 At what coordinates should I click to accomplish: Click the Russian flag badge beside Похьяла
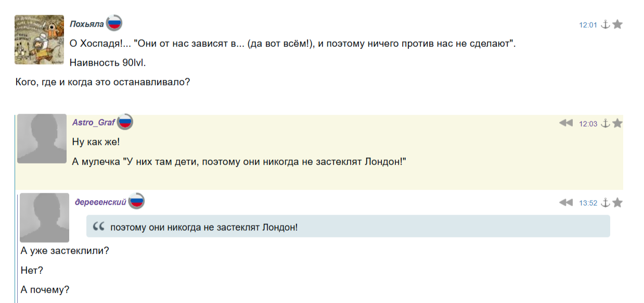tap(114, 23)
